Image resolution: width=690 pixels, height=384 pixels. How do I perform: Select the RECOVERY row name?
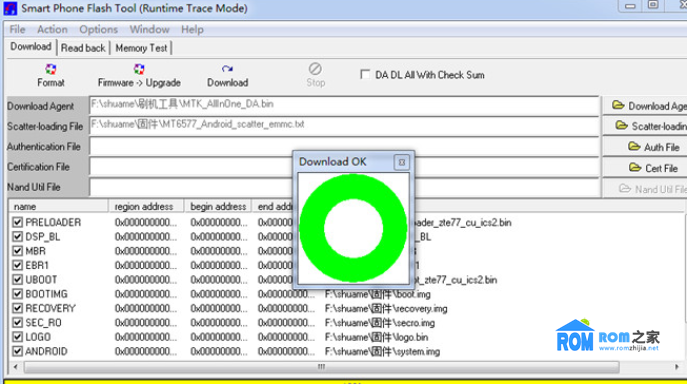[50, 308]
